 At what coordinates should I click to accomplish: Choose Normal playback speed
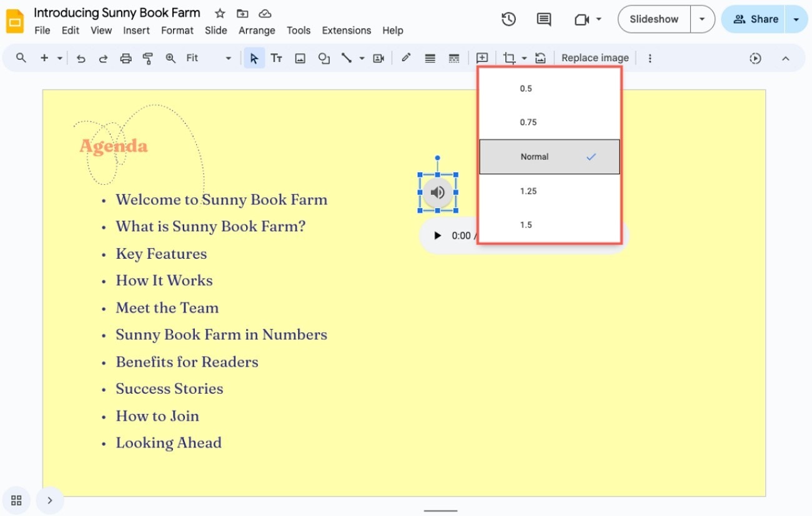pyautogui.click(x=550, y=157)
